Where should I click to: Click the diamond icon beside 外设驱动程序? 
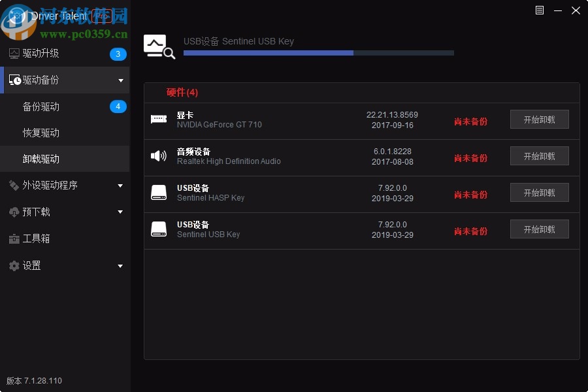pos(14,186)
